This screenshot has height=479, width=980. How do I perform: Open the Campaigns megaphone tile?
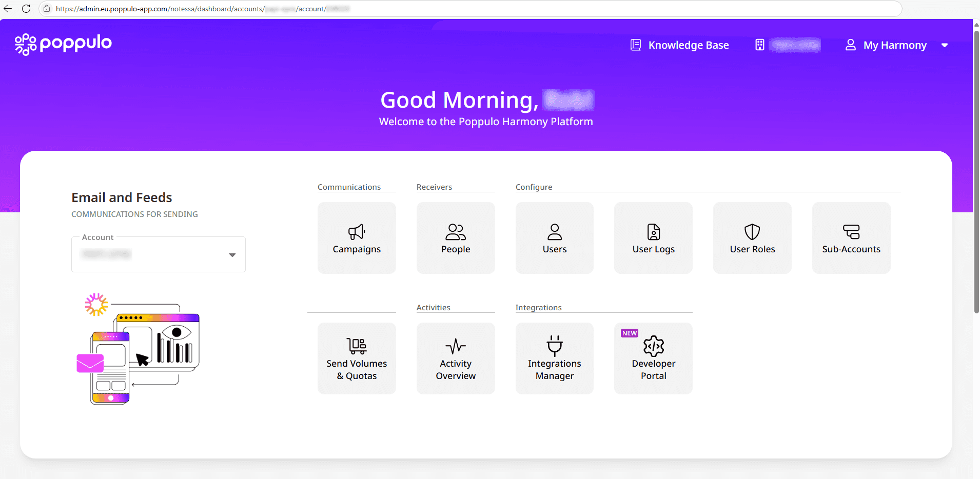pos(357,238)
